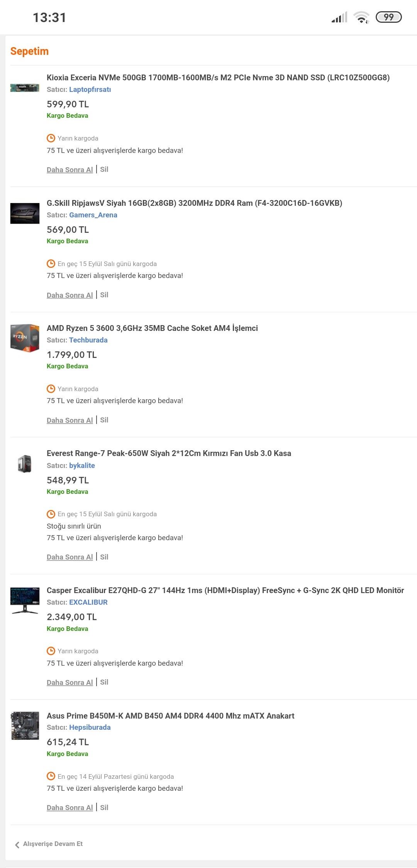Tap the battery indicator showing 99

[x=388, y=17]
